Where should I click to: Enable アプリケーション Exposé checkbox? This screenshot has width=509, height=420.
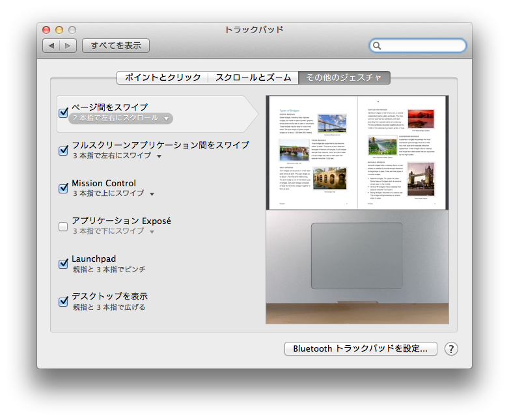click(63, 227)
